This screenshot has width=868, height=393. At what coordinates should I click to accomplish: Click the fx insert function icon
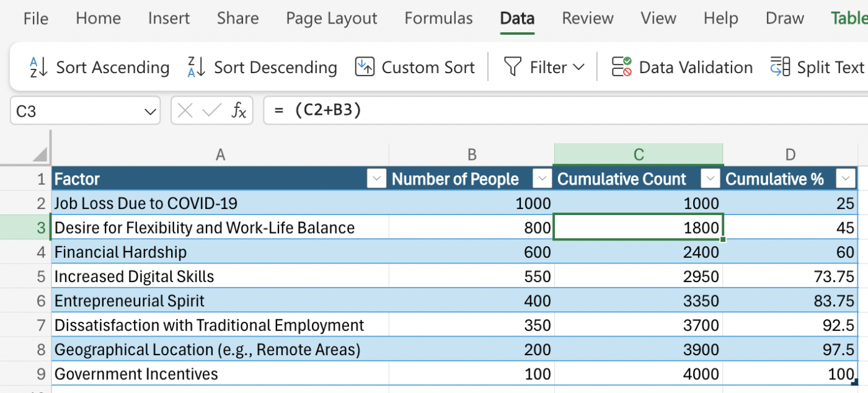[x=239, y=111]
